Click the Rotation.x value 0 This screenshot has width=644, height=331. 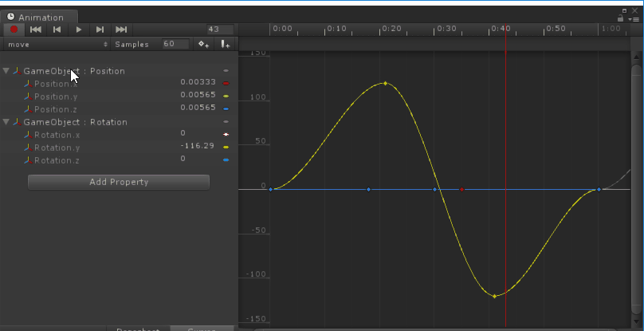point(183,133)
